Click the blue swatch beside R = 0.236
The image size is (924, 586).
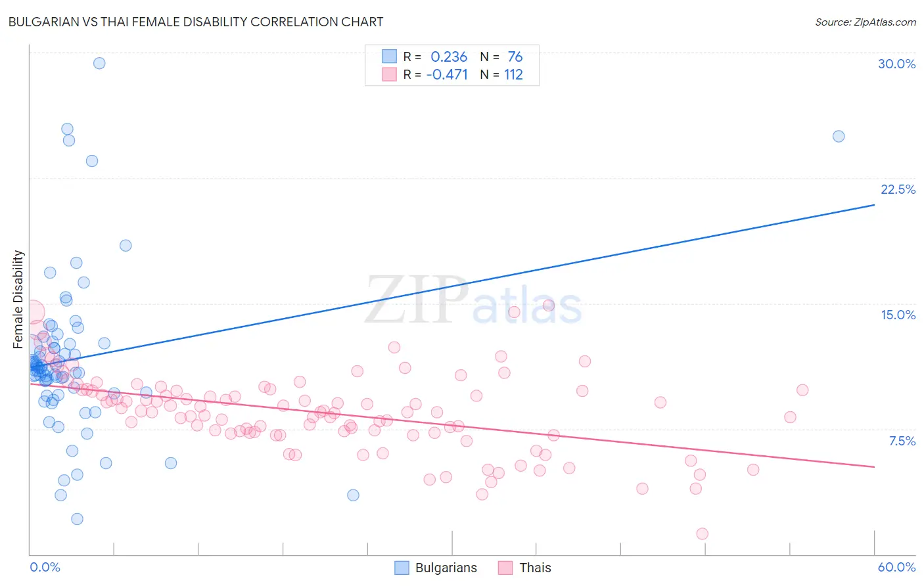click(390, 56)
